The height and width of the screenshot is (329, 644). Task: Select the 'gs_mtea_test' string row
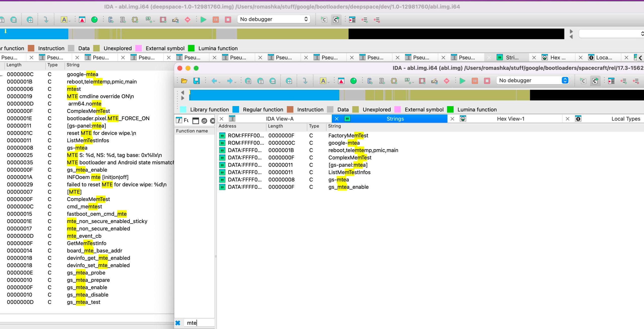point(87,302)
